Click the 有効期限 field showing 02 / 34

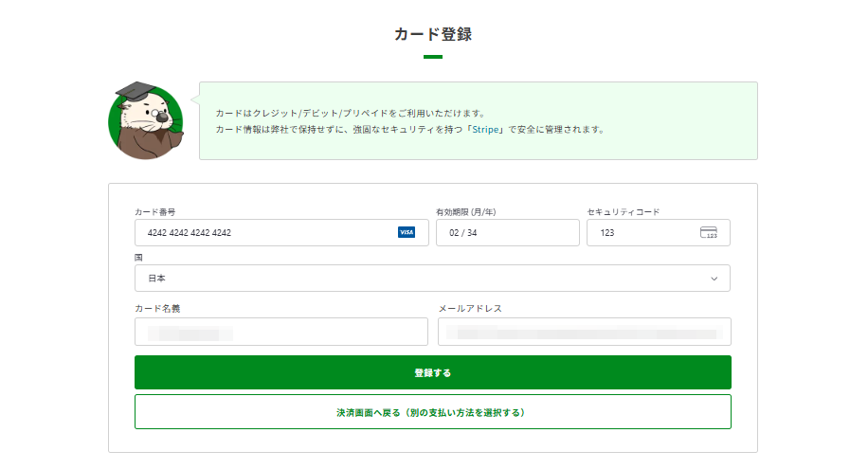[x=507, y=232]
